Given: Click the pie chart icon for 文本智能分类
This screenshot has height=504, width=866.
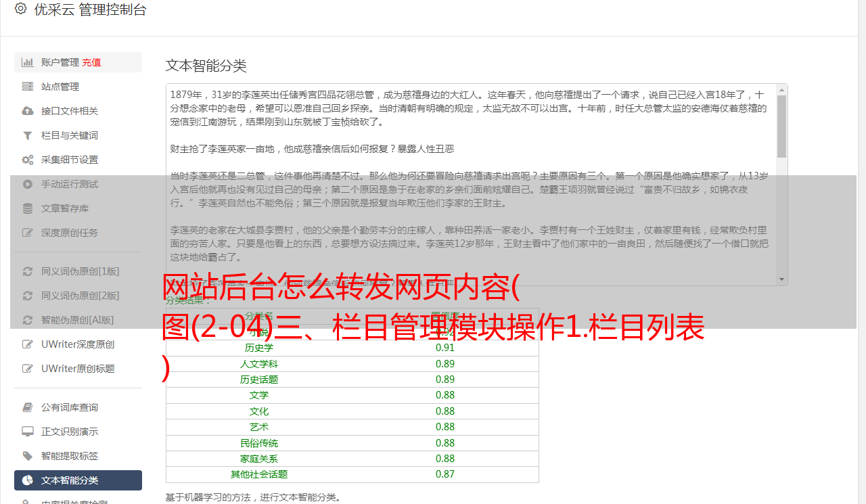Looking at the screenshot, I should click(x=28, y=480).
